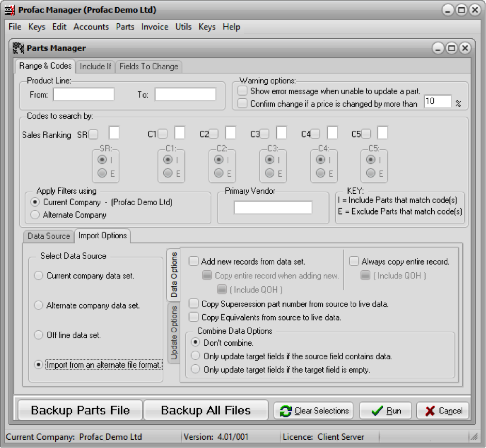Click the Primary Vendor input field
Image resolution: width=486 pixels, height=448 pixels.
273,207
